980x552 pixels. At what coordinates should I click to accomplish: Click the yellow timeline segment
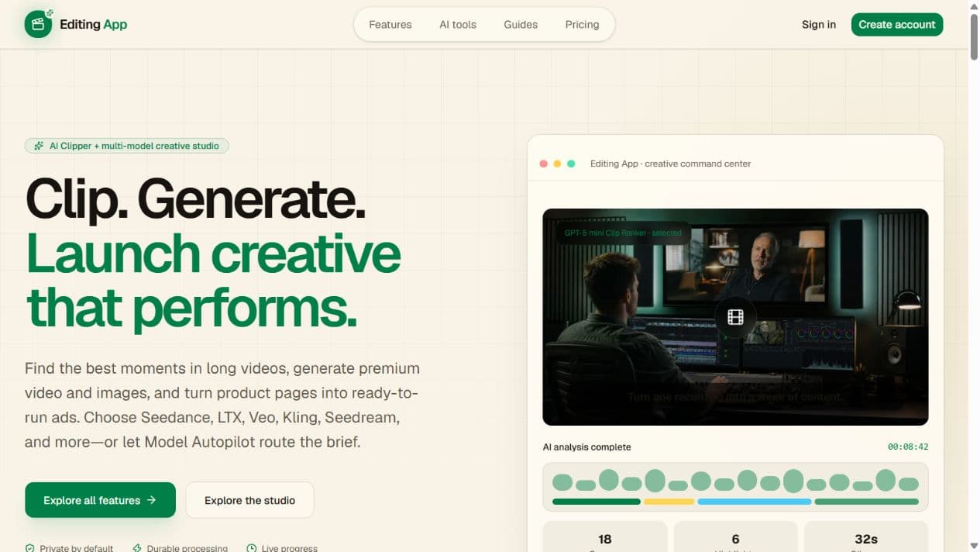click(x=669, y=502)
